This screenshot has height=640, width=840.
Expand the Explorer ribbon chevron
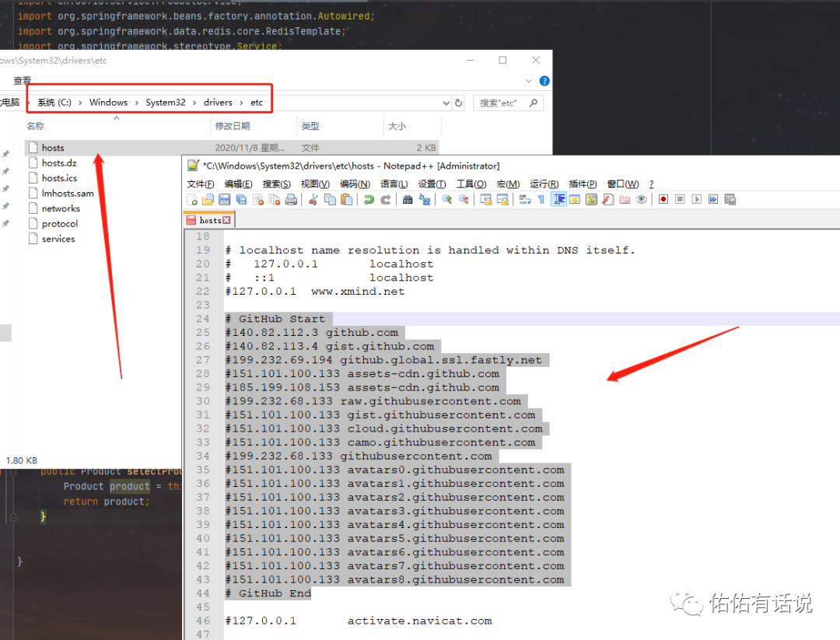(529, 81)
